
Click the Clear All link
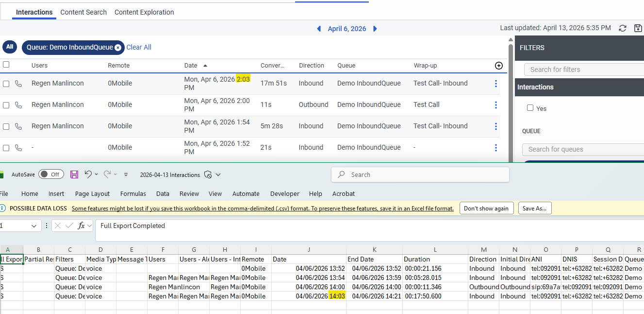click(x=139, y=47)
